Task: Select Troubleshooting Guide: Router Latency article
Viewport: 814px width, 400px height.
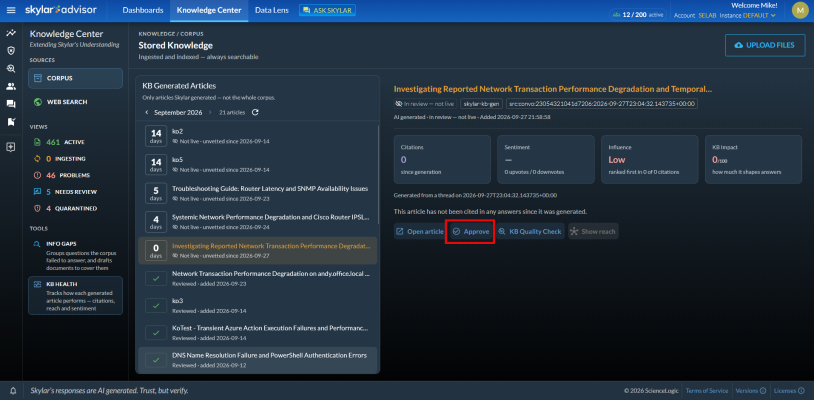Action: [257, 194]
